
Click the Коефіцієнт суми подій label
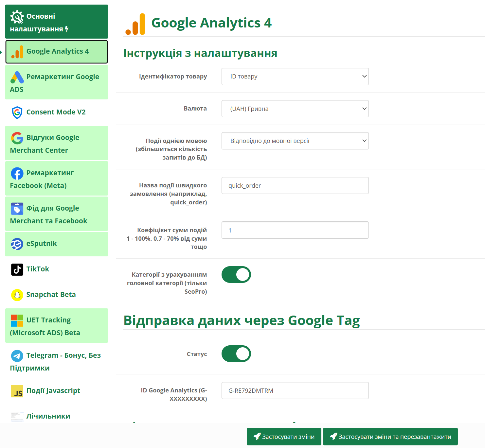point(167,238)
